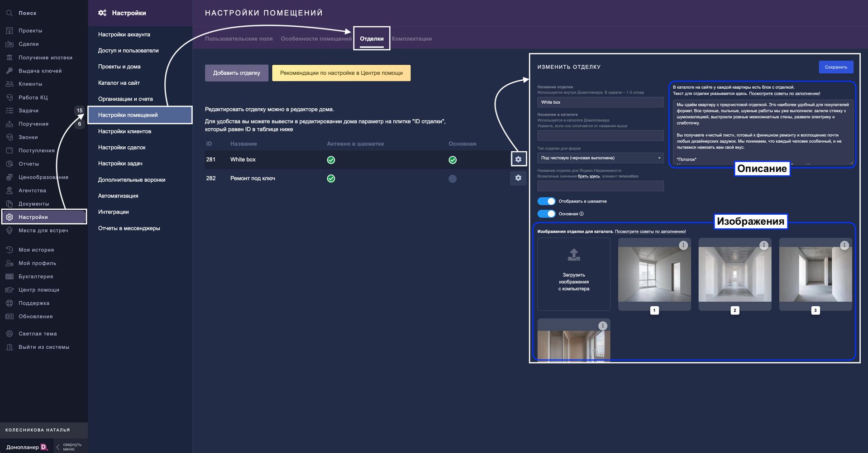
Task: Collapse sidebar with свернуть меню chevron
Action: 58,447
